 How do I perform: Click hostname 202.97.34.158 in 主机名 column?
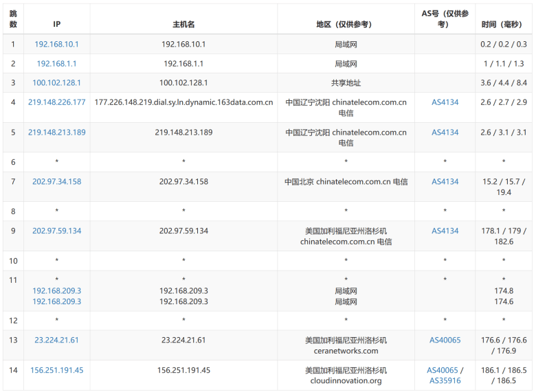[x=183, y=182]
